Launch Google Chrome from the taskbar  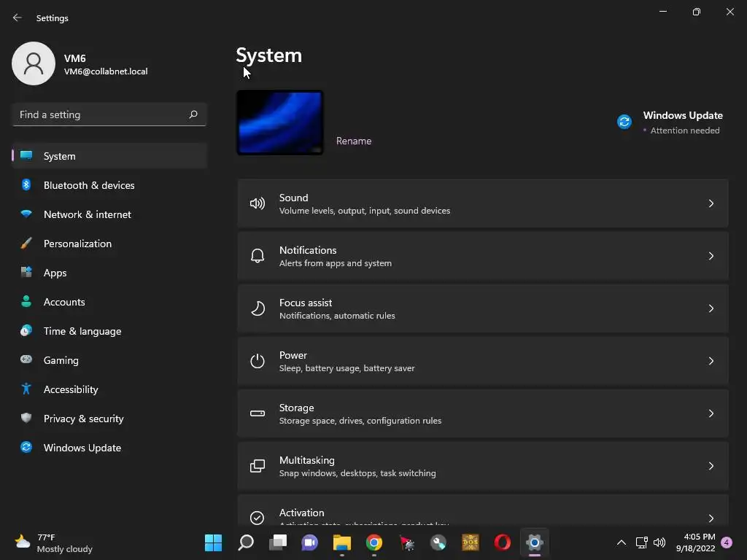pyautogui.click(x=374, y=542)
